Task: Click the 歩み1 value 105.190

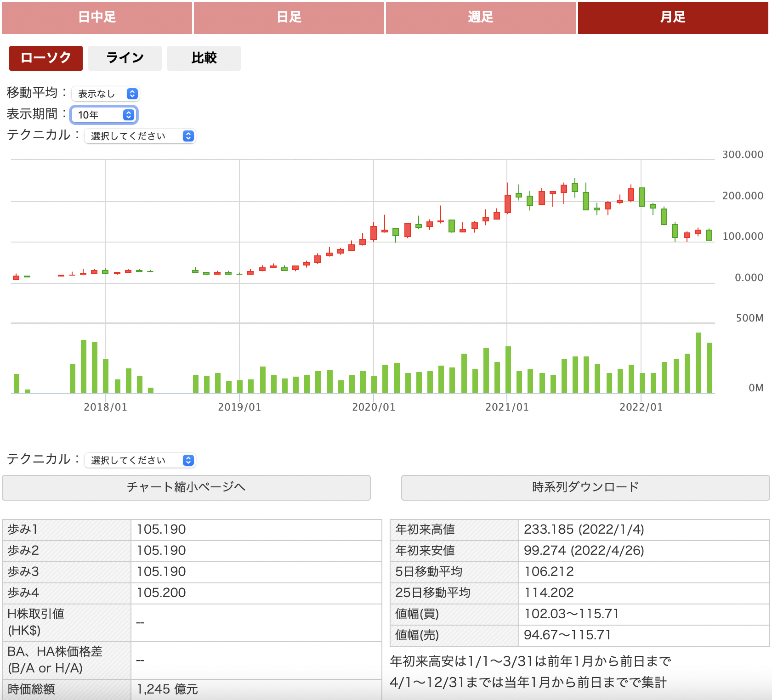Action: coord(161,530)
